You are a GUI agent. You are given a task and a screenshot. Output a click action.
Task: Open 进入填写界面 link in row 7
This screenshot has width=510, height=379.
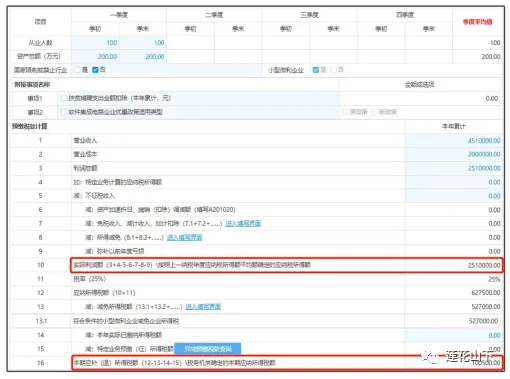243,224
